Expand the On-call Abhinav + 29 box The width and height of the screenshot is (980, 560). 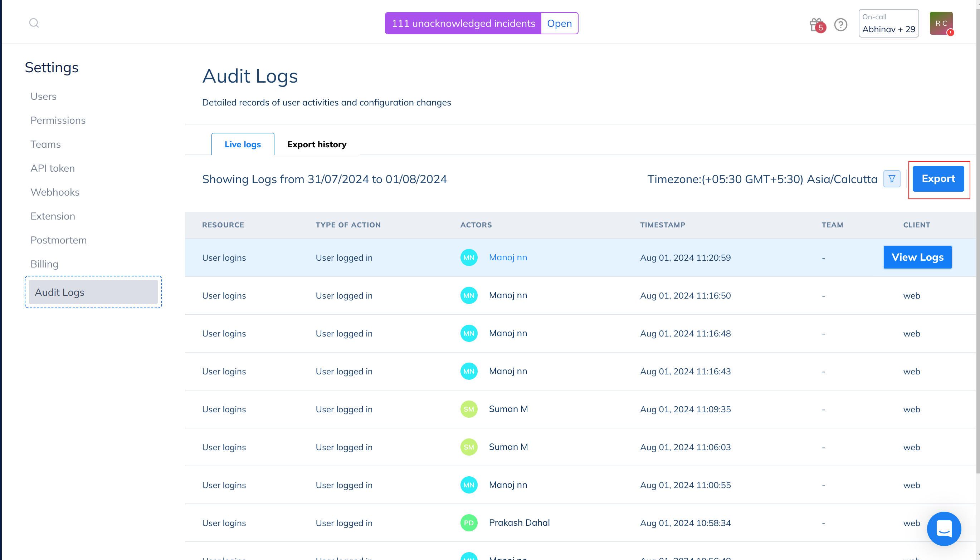[888, 24]
